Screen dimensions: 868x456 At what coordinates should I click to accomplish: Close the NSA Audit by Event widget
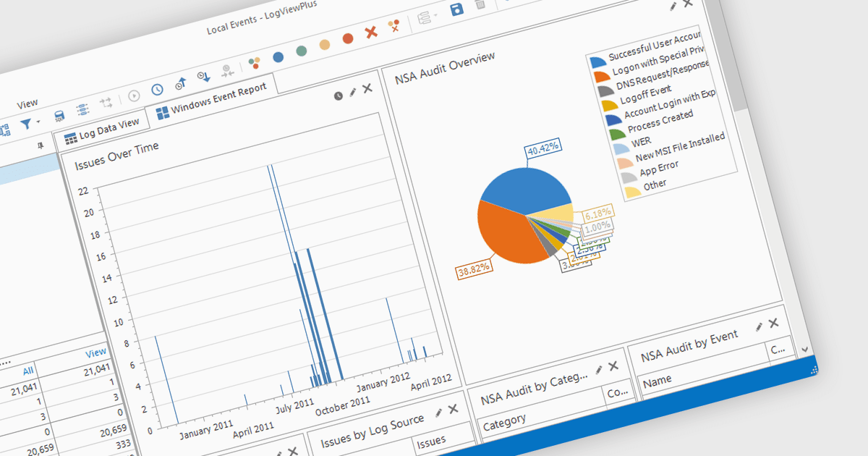click(x=773, y=324)
